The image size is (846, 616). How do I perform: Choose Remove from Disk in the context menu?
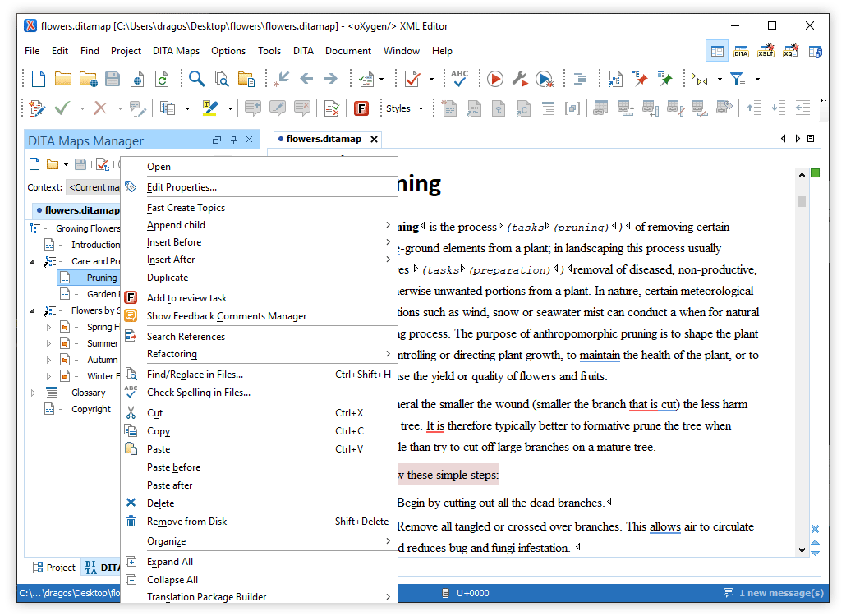pyautogui.click(x=259, y=522)
